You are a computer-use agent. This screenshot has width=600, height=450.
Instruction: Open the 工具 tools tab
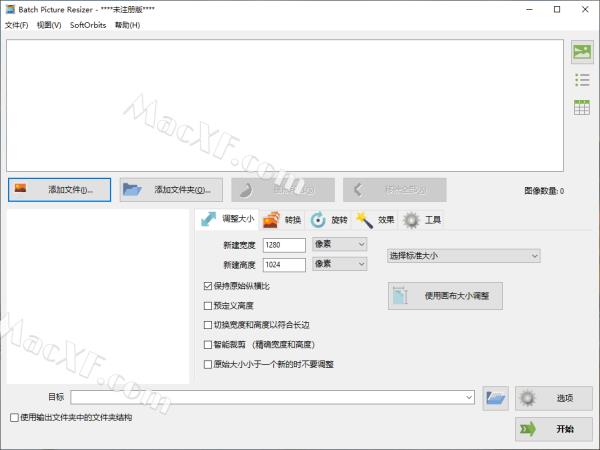(x=422, y=220)
